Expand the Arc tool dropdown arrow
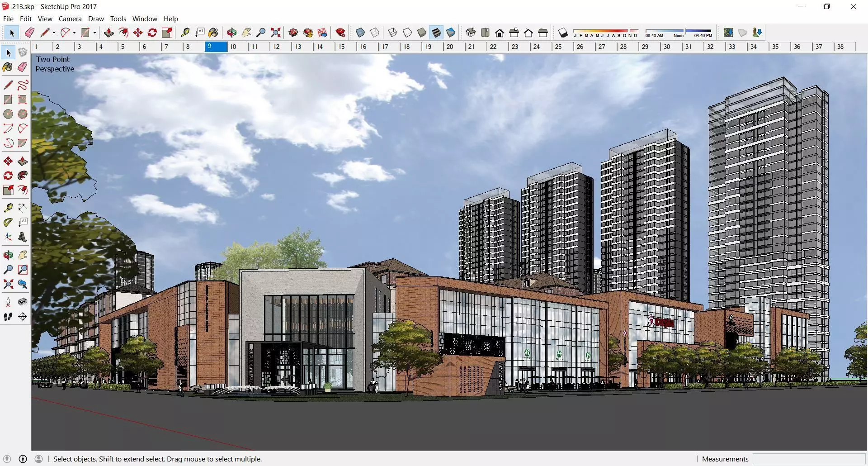The height and width of the screenshot is (466, 868). pos(74,33)
